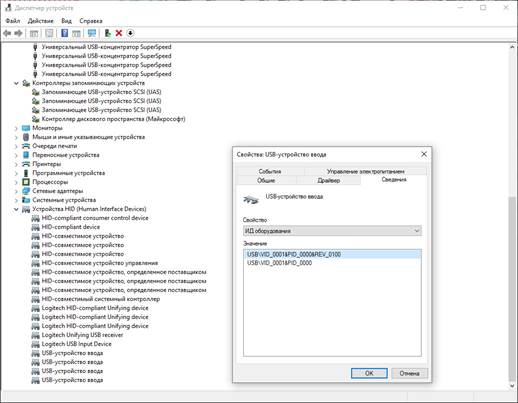Click the Процессоры category icon
The width and height of the screenshot is (518, 403).
coord(26,182)
